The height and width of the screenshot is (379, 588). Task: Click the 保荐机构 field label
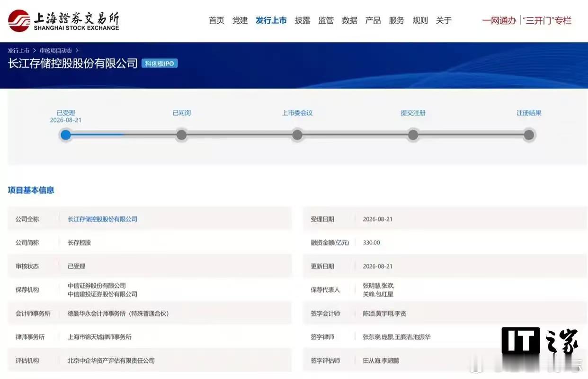pyautogui.click(x=27, y=289)
